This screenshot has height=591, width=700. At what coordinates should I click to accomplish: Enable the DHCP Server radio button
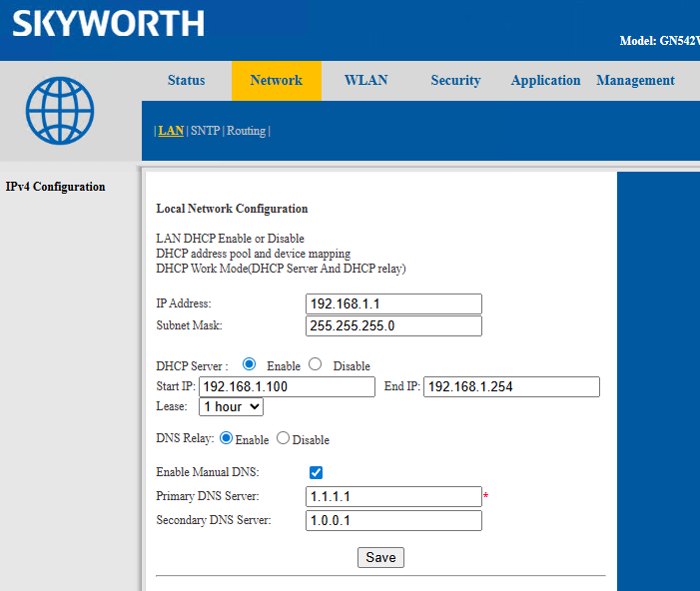249,364
